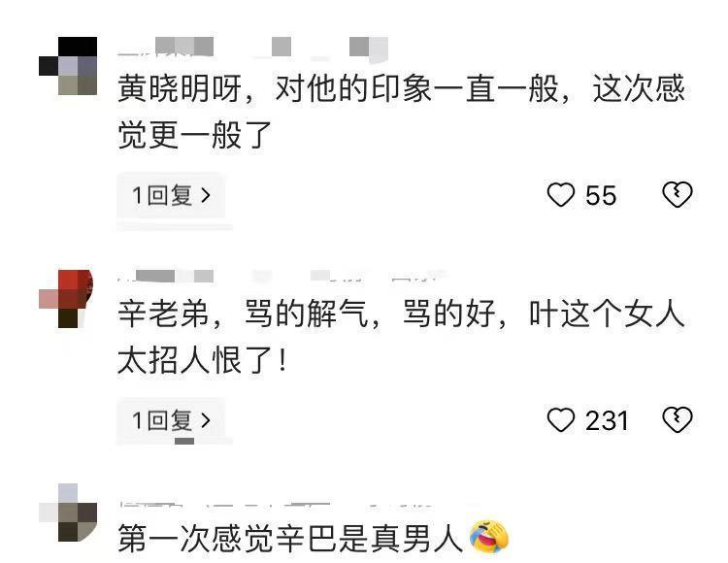
Task: Tap chevron beside first 1回复 button
Action: (x=205, y=195)
